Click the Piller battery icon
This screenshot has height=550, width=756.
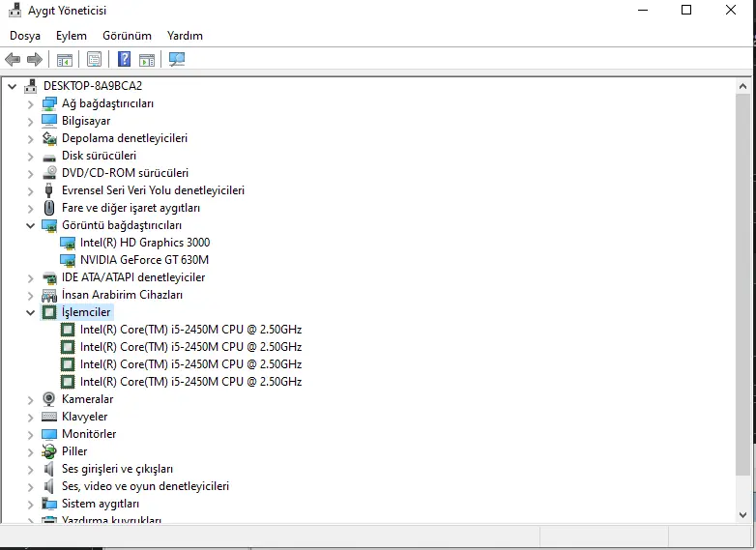(x=48, y=451)
